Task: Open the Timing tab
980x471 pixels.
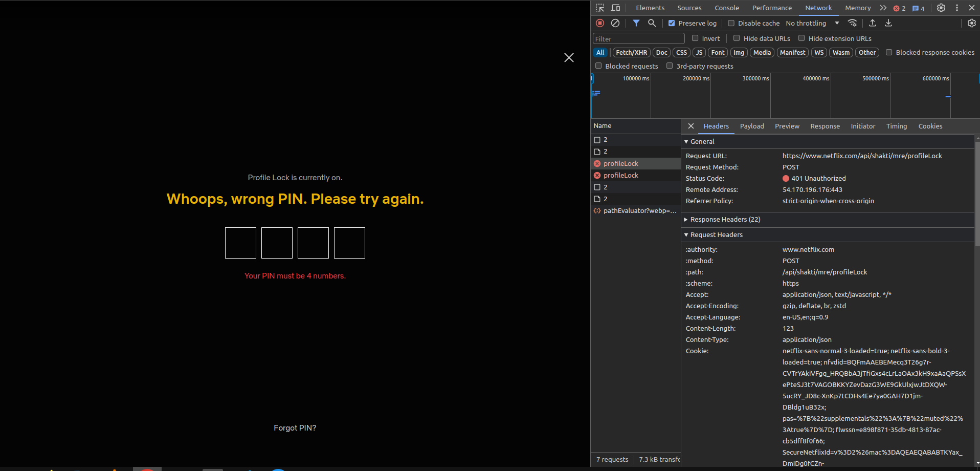Action: (x=897, y=126)
